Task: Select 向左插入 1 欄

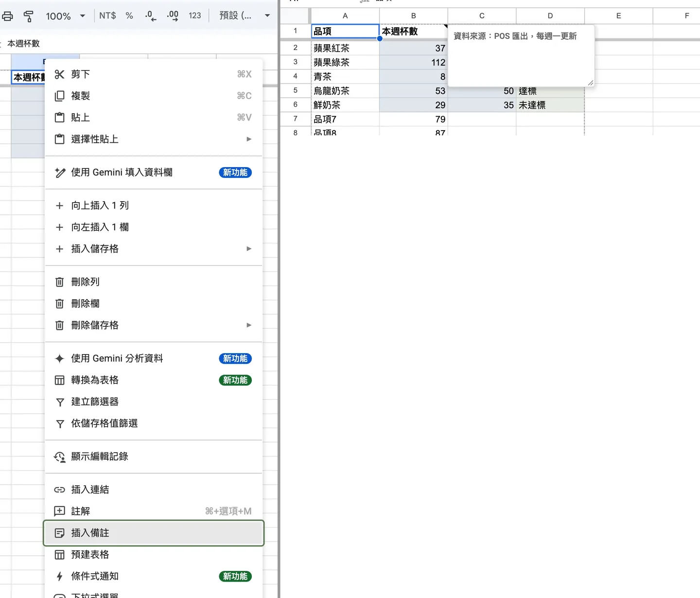Action: 154,227
